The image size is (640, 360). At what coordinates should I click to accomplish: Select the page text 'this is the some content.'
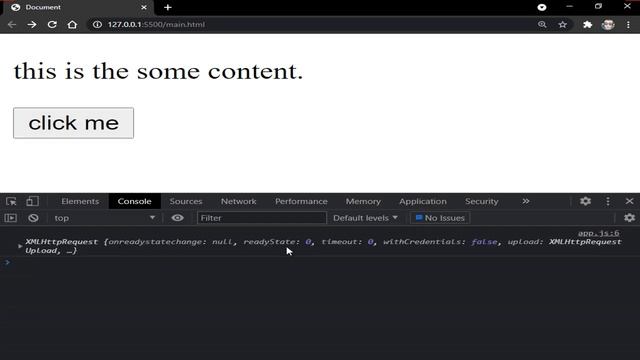(x=158, y=71)
